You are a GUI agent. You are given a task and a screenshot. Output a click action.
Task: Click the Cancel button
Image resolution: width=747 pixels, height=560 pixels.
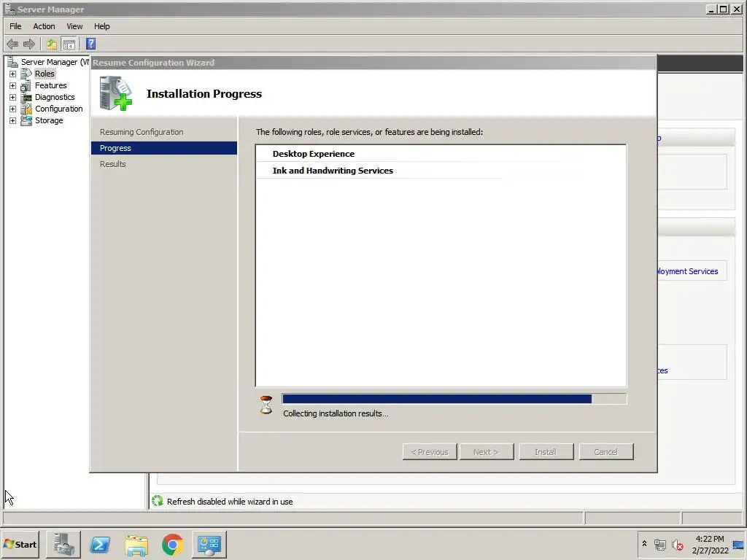pos(606,452)
